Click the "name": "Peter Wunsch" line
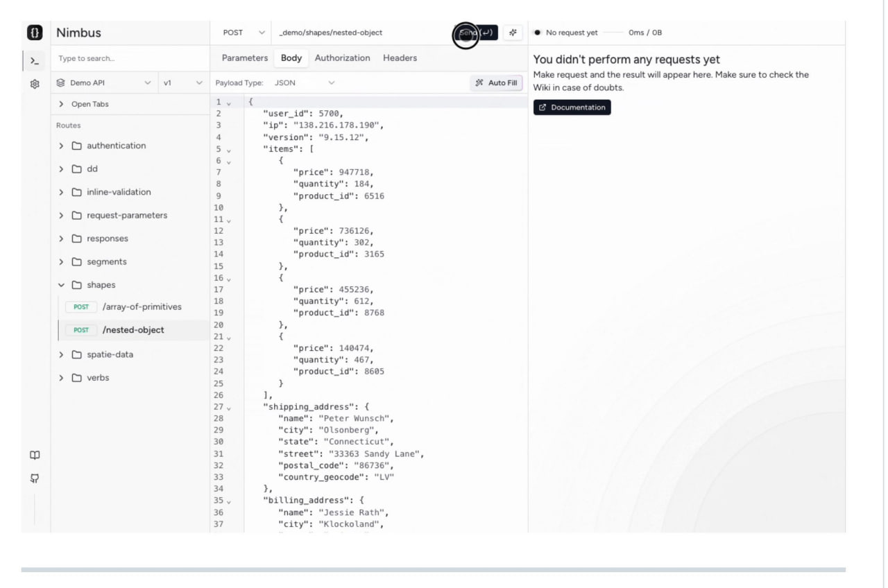Image resolution: width=888 pixels, height=588 pixels. tap(336, 419)
